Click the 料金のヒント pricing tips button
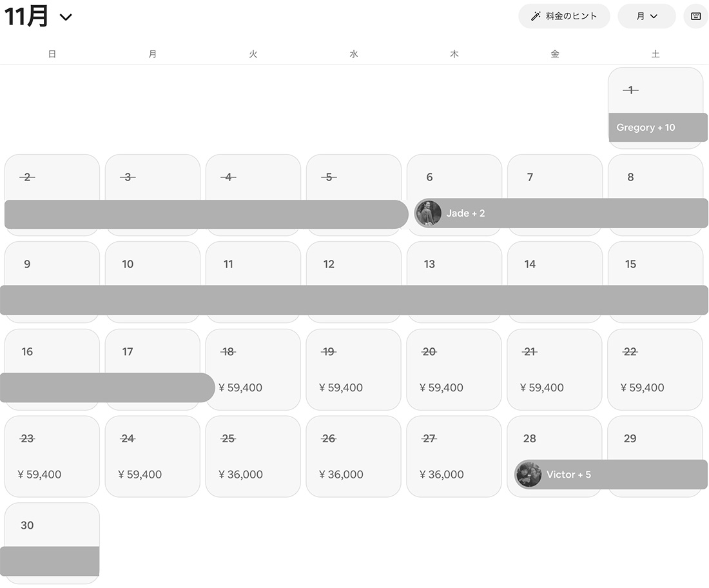 pos(564,16)
